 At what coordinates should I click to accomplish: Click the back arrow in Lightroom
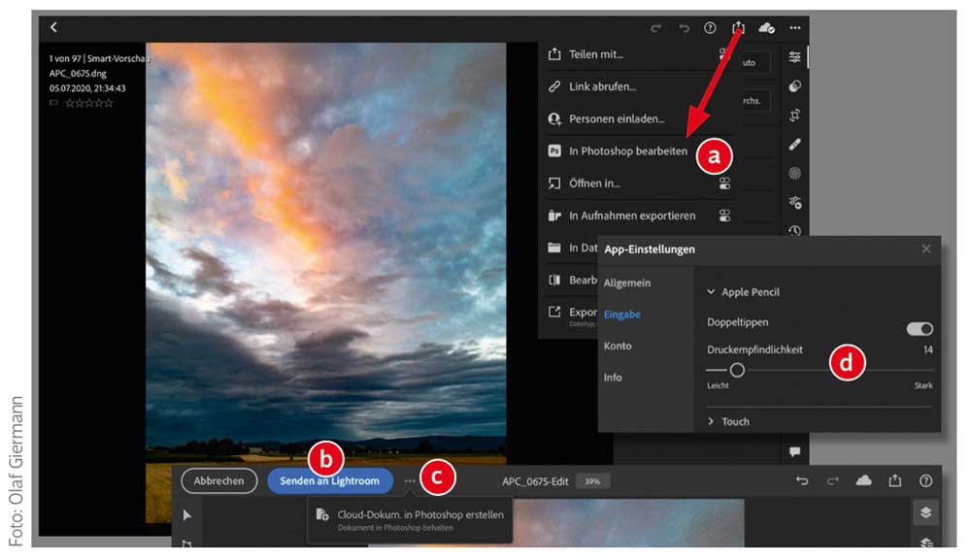click(54, 27)
